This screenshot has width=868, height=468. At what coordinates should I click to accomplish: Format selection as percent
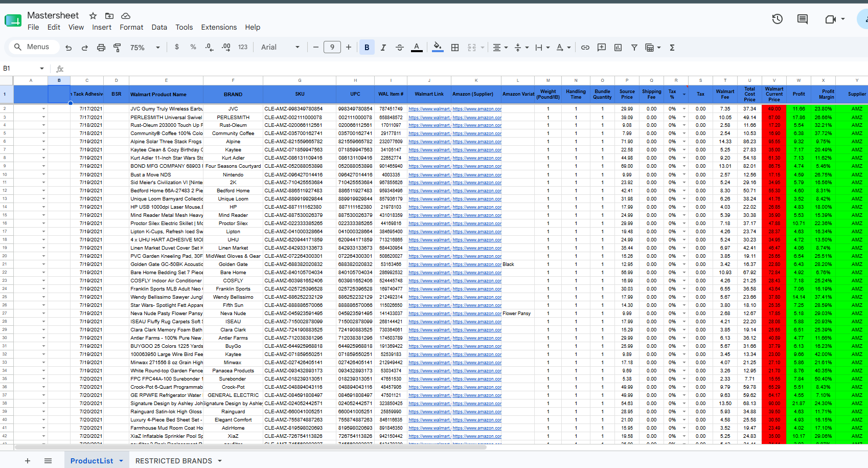pos(193,47)
